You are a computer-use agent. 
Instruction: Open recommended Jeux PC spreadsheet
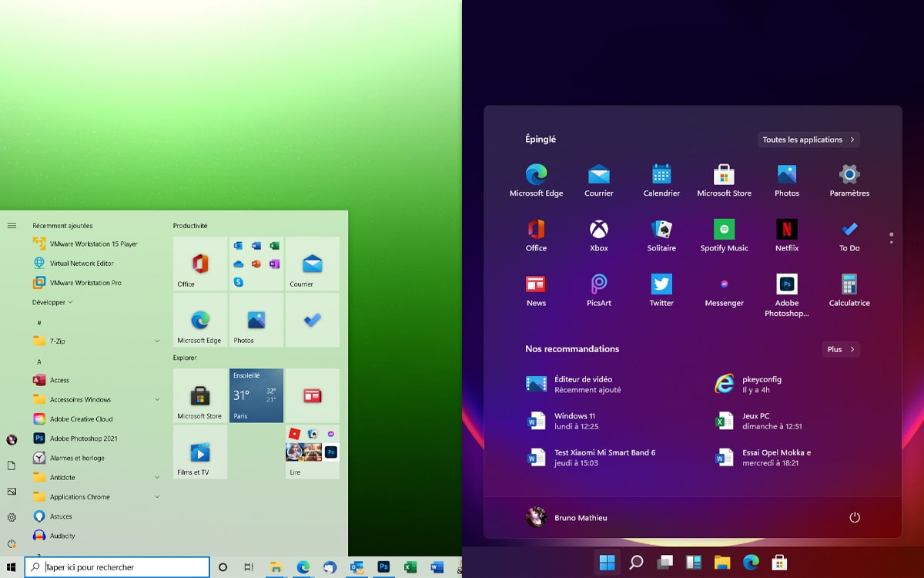[758, 421]
